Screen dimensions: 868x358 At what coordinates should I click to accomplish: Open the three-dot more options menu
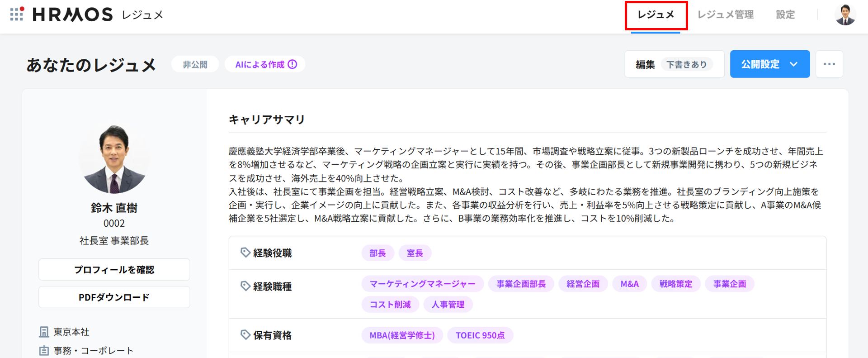(829, 64)
